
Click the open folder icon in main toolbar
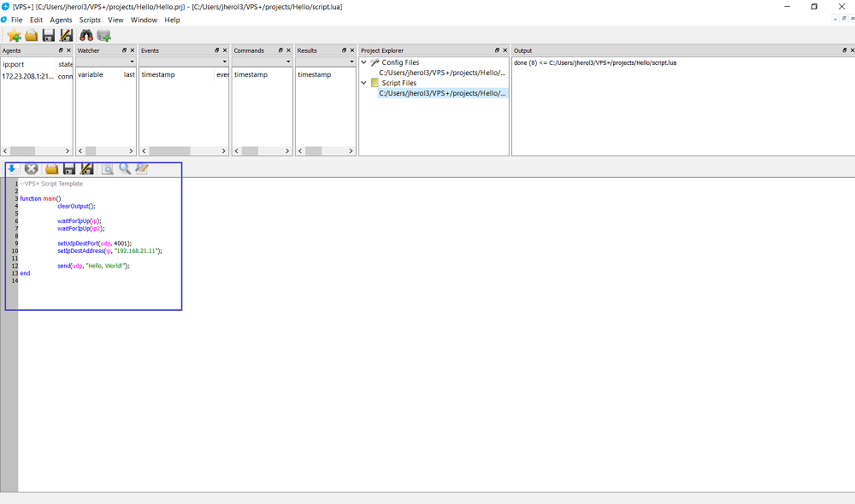point(32,35)
